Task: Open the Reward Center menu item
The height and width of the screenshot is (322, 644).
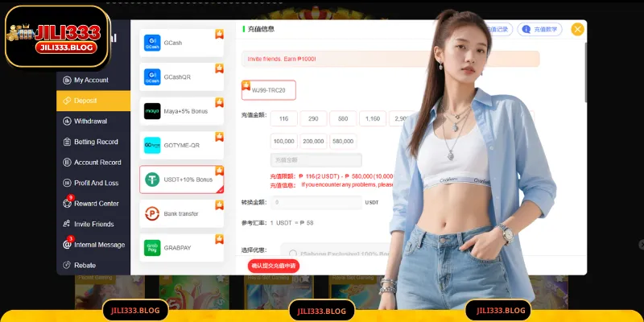Action: (93, 204)
